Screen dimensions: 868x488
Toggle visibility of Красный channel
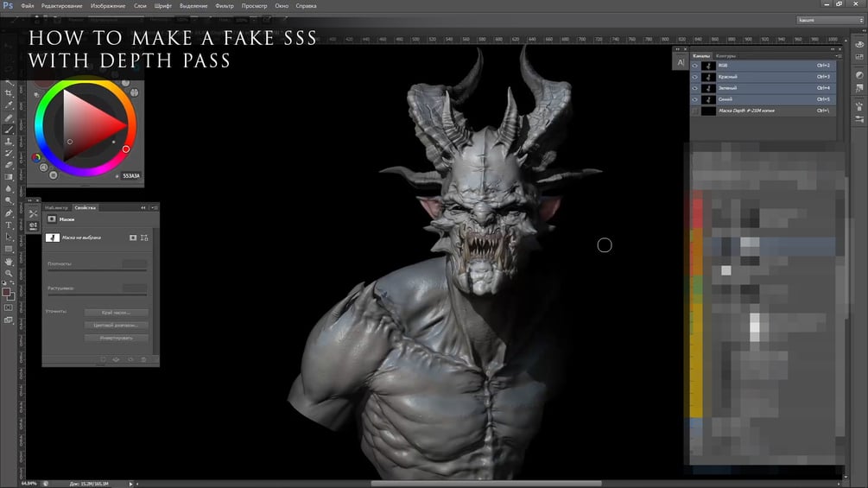point(694,77)
